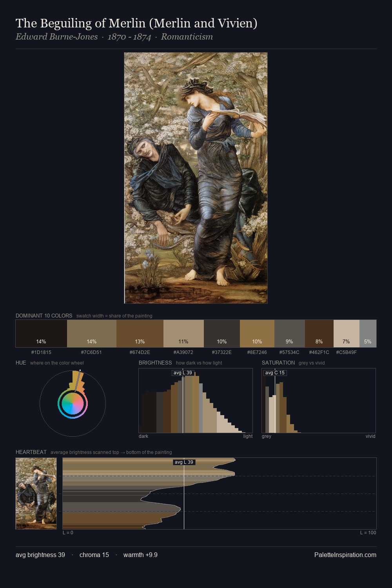Select the 10% golden-brown swatch, colored #8E7246
Screen dimensions: 392x588
coord(257,334)
